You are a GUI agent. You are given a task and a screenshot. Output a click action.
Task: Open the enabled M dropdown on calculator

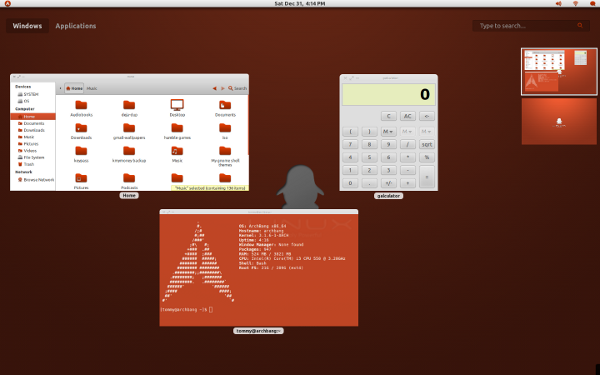click(388, 132)
